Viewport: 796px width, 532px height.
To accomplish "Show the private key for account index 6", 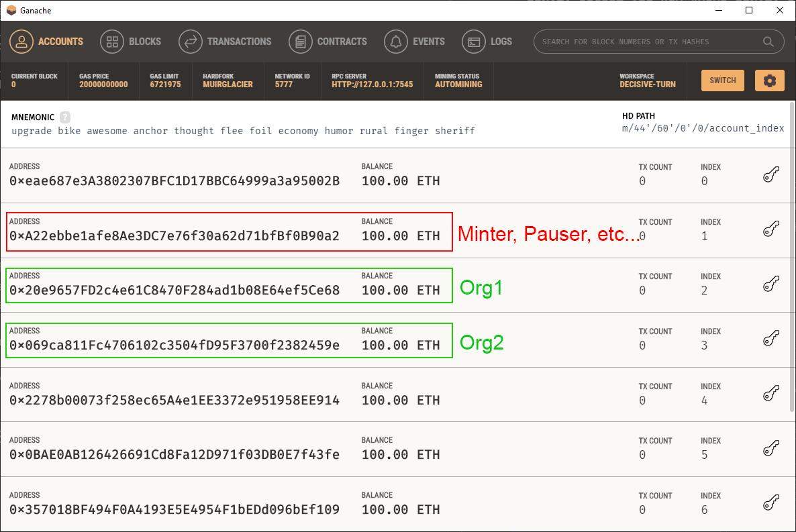I will coord(771,503).
